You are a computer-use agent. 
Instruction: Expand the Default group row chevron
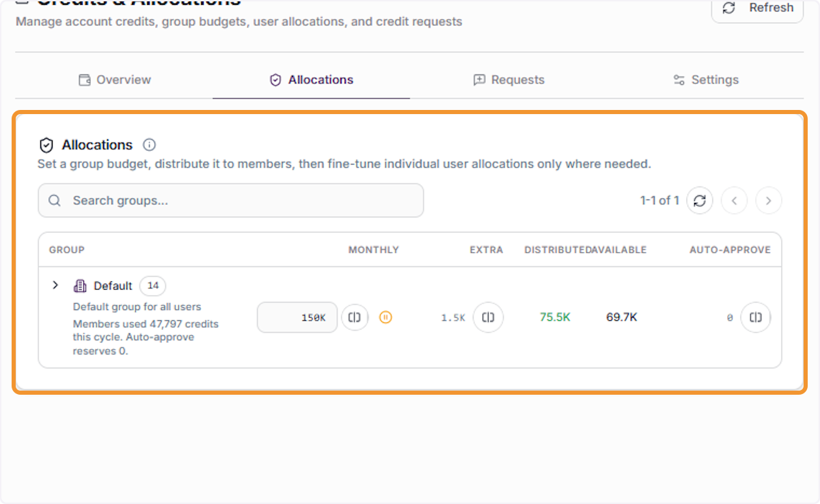coord(55,285)
